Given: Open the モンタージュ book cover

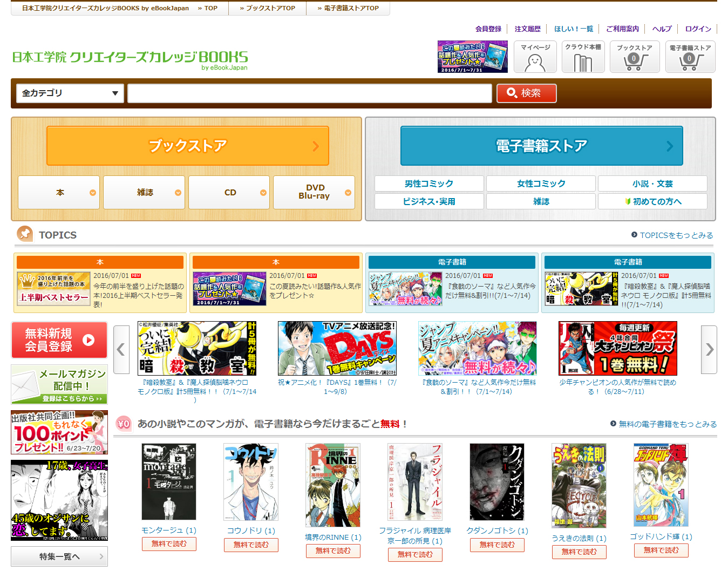Looking at the screenshot, I should coord(169,482).
